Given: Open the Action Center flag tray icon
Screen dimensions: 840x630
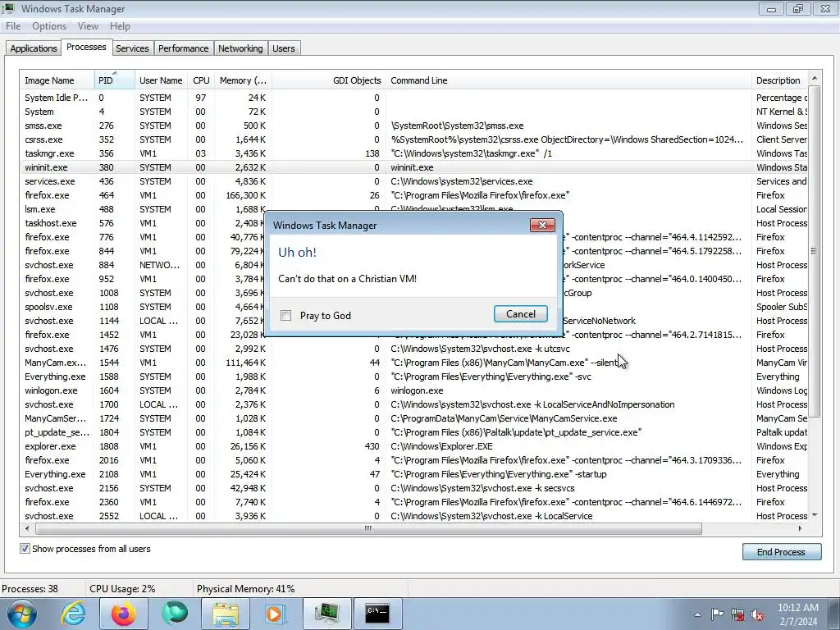Looking at the screenshot, I should [x=717, y=614].
